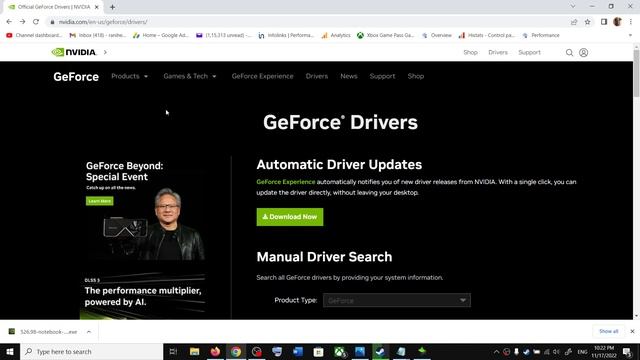
Task: Click the address bar URL field
Action: tap(306, 22)
